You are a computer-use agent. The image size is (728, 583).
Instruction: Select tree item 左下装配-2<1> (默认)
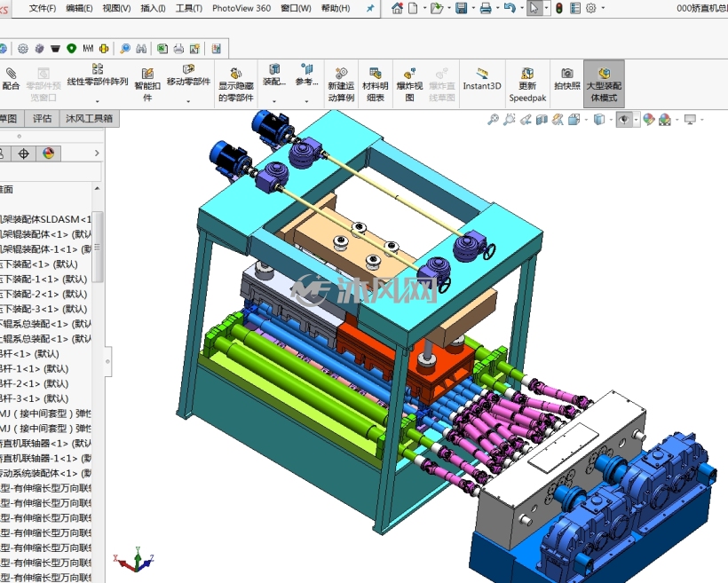(x=44, y=295)
